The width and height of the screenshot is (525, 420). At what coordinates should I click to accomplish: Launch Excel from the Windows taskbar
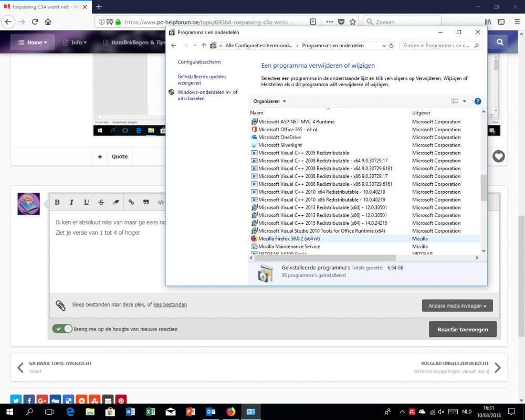tap(150, 412)
